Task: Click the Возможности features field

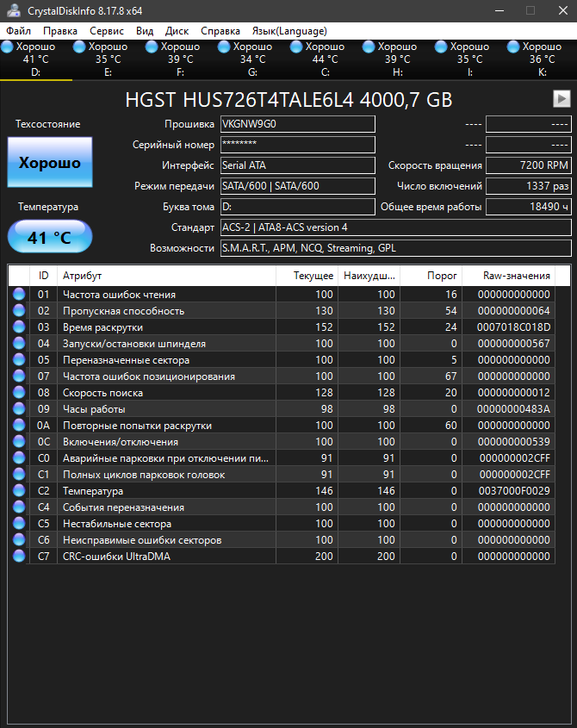Action: tap(396, 248)
